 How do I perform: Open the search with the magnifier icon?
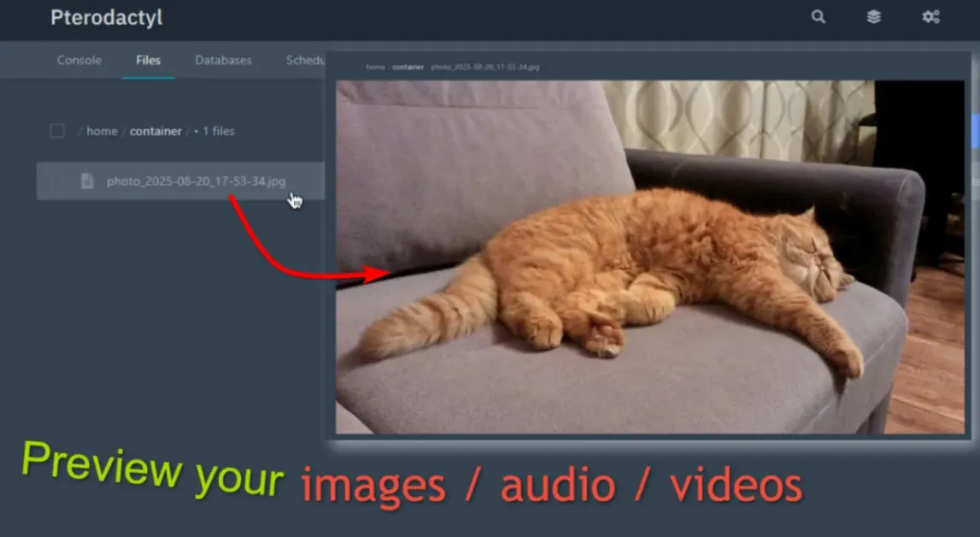point(819,17)
